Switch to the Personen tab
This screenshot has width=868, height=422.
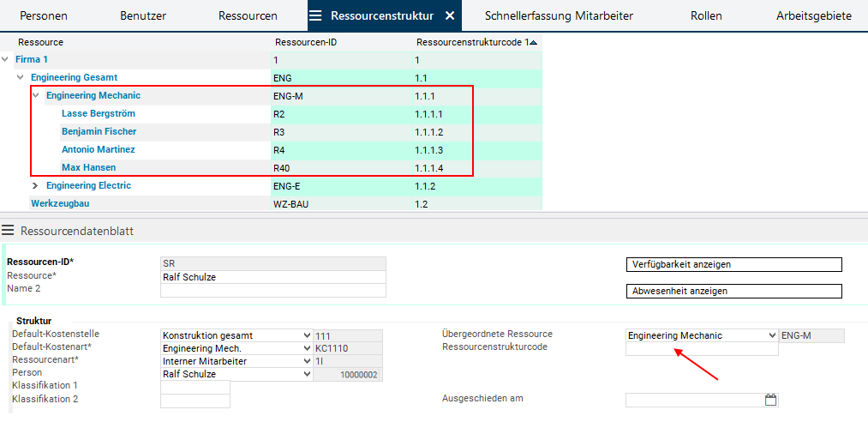(x=43, y=16)
